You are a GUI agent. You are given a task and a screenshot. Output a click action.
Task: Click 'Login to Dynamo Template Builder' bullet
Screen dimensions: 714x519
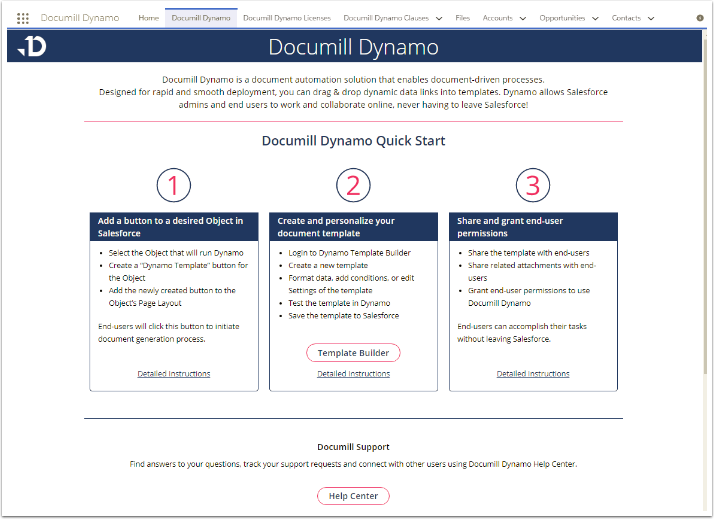[349, 253]
